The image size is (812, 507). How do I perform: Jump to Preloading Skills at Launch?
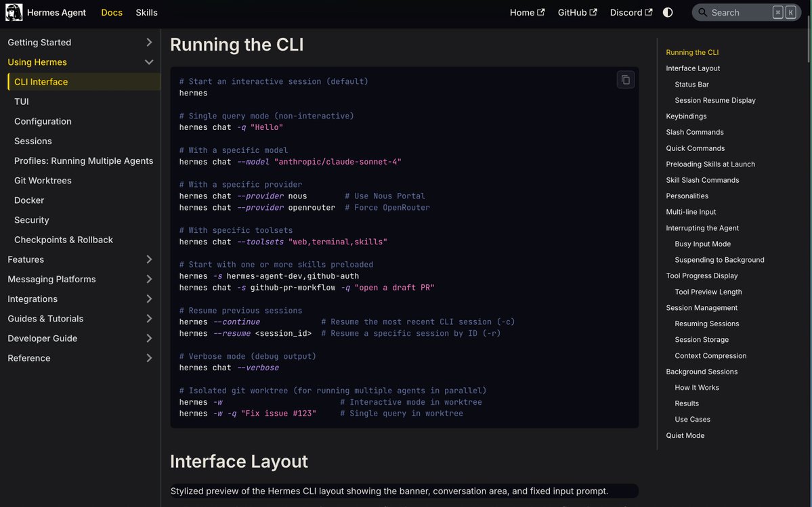click(710, 164)
